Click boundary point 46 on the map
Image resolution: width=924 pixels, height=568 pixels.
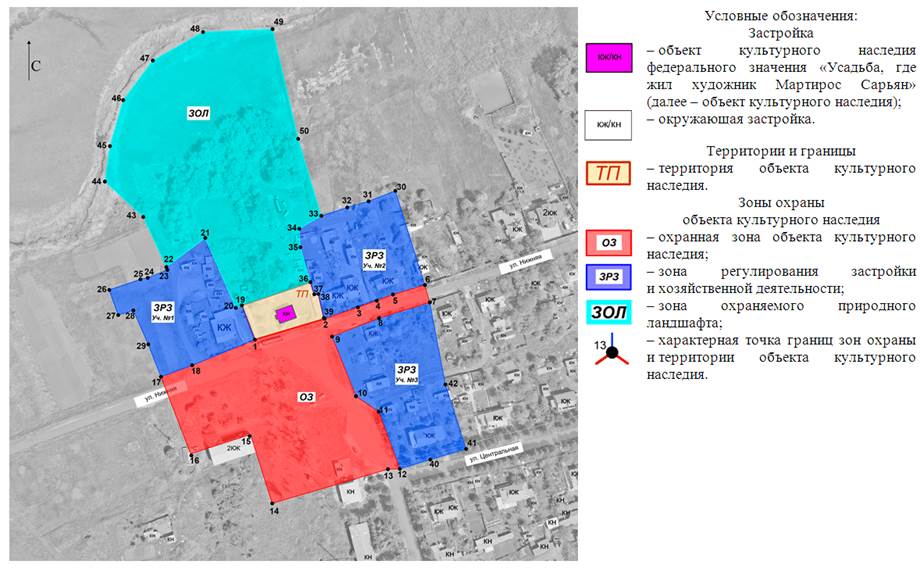point(123,100)
